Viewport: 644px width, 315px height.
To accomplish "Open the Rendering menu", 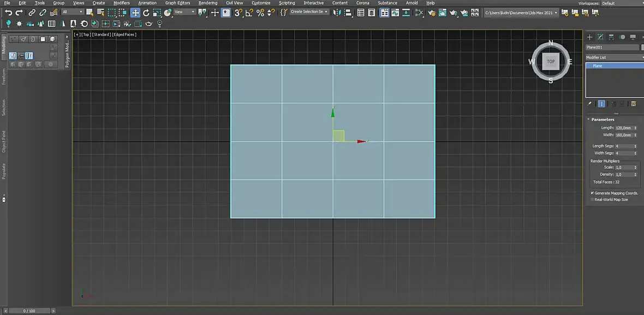I will pos(207,3).
